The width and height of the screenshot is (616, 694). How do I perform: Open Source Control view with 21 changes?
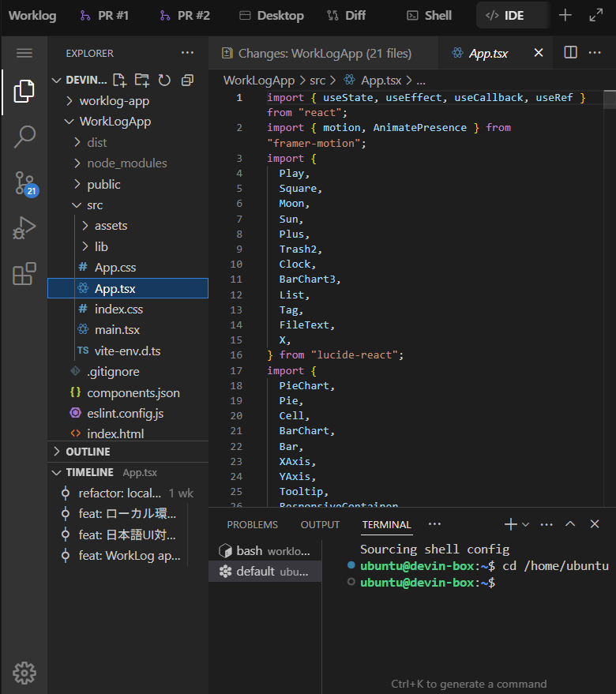[x=24, y=182]
